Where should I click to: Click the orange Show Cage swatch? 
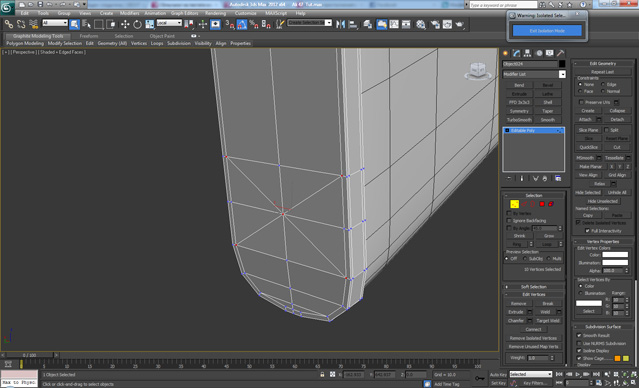[x=617, y=358]
